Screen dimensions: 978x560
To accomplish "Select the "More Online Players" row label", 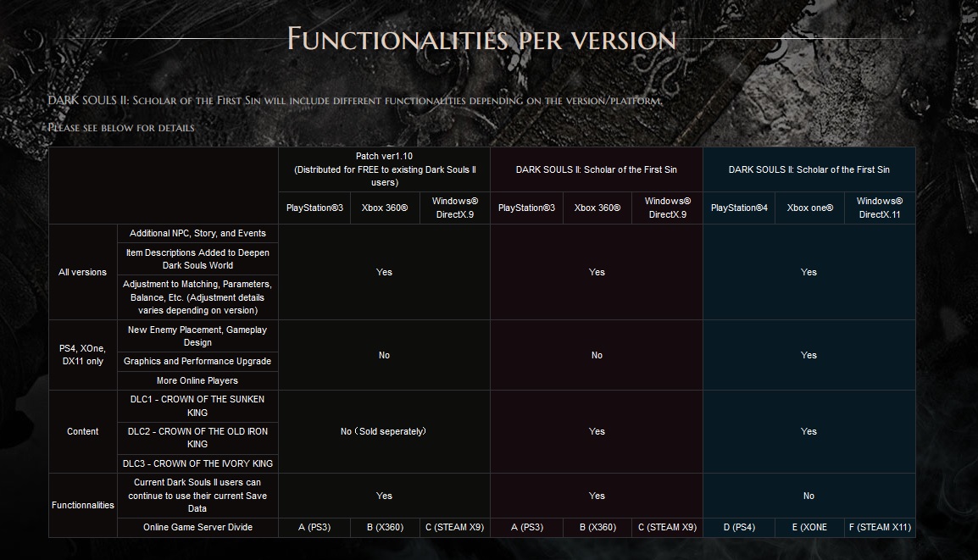I will (197, 381).
